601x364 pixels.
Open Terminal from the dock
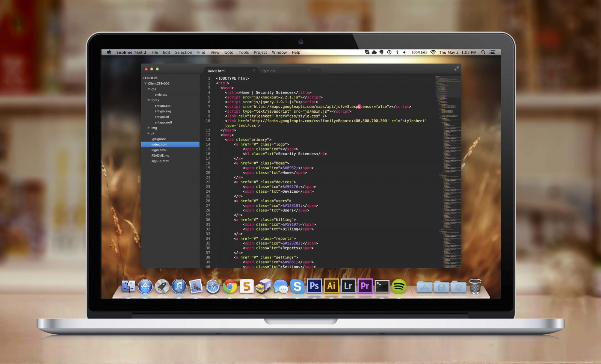[x=382, y=286]
